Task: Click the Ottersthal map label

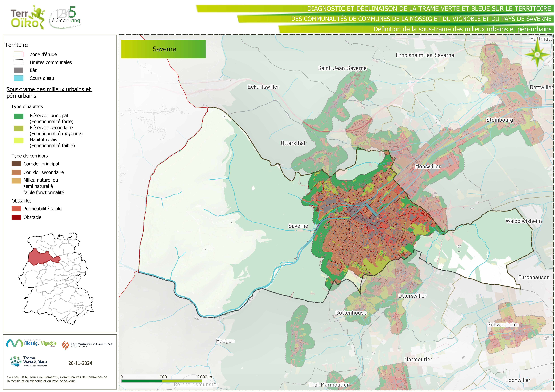Action: [293, 143]
